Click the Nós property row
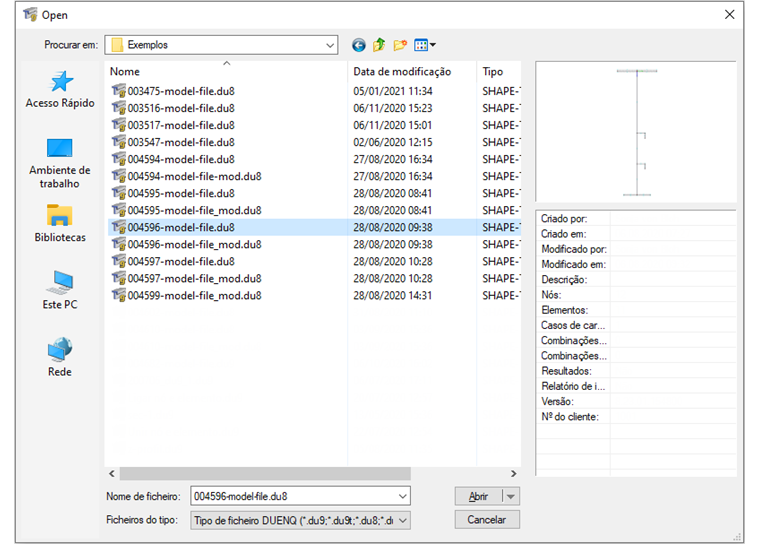760x544 pixels. pos(636,295)
